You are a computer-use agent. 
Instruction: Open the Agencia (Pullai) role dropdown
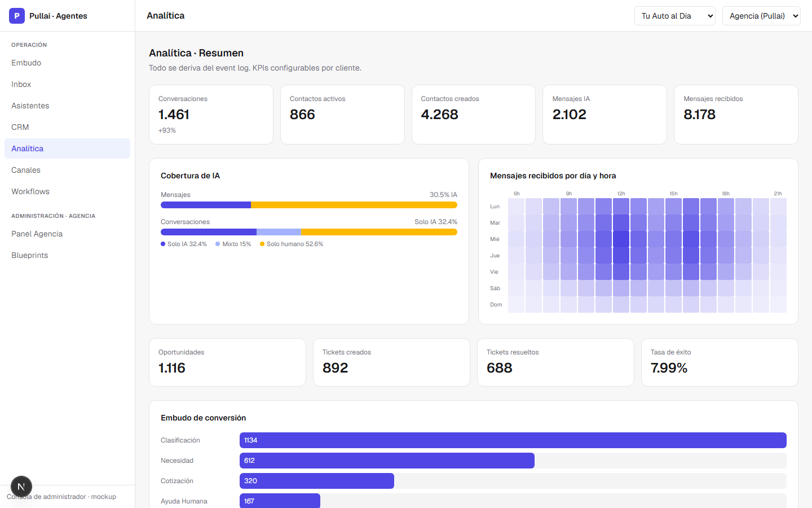(761, 16)
